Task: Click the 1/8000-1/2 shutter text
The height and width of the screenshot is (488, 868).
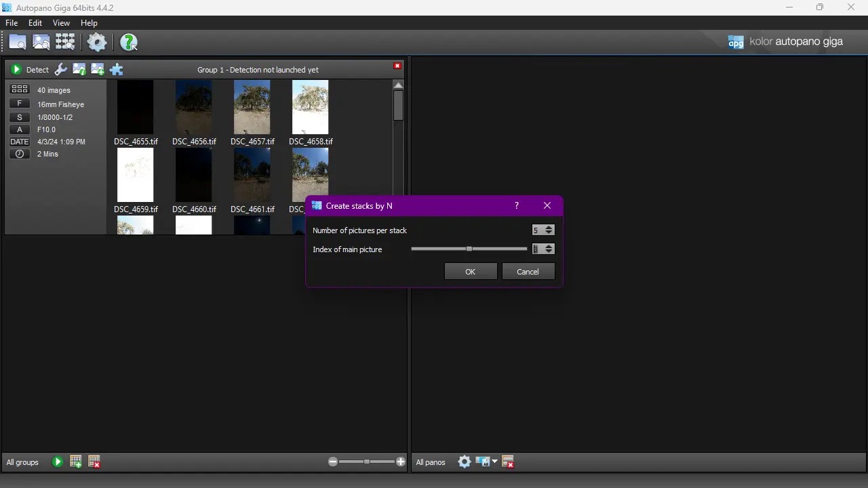Action: [x=55, y=117]
